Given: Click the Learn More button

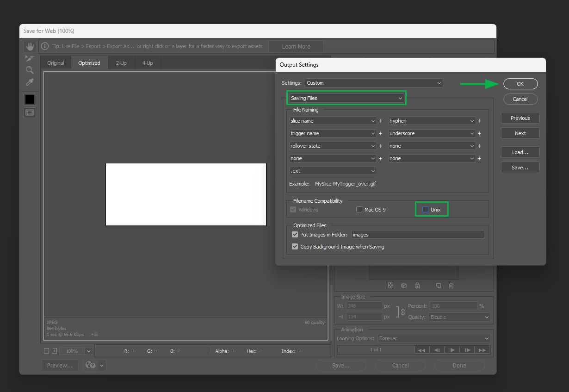Looking at the screenshot, I should tap(296, 46).
